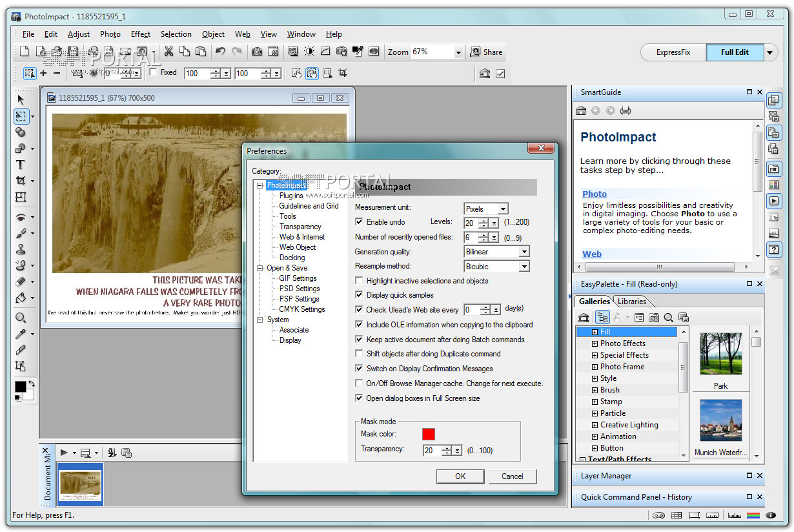Image resolution: width=794 pixels, height=532 pixels.
Task: Toggle Display quick samples checkbox
Action: [360, 295]
